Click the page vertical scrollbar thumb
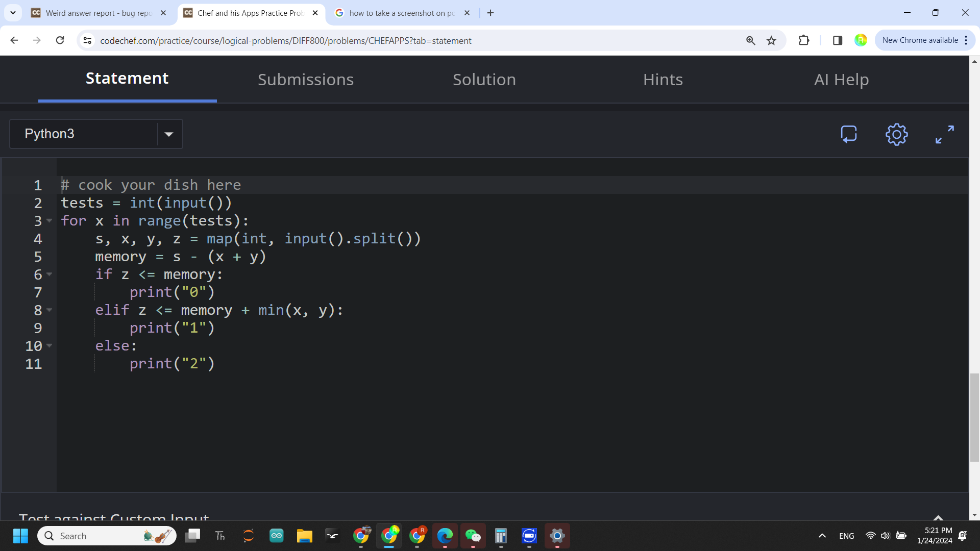The height and width of the screenshot is (551, 980). pyautogui.click(x=974, y=417)
